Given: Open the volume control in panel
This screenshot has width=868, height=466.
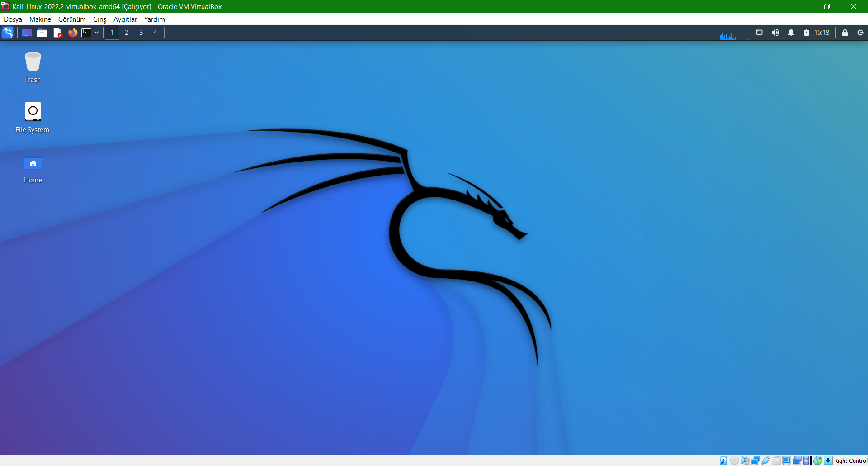Looking at the screenshot, I should pyautogui.click(x=775, y=33).
